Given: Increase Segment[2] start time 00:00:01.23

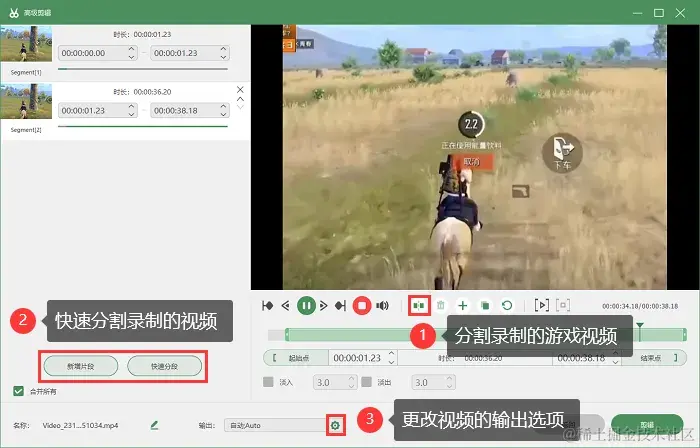Looking at the screenshot, I should (131, 106).
